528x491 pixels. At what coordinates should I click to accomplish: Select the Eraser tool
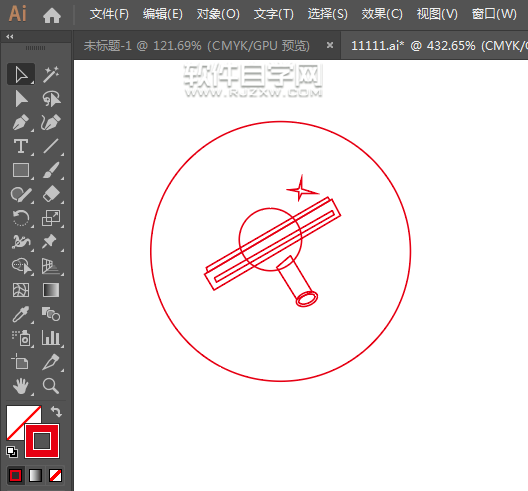(51, 194)
